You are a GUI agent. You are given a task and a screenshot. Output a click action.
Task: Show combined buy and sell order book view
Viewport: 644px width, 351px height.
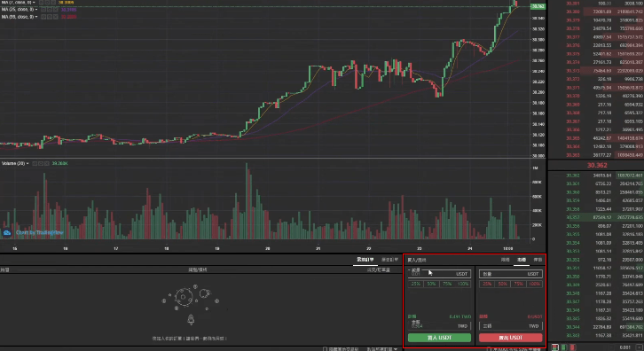click(x=555, y=347)
